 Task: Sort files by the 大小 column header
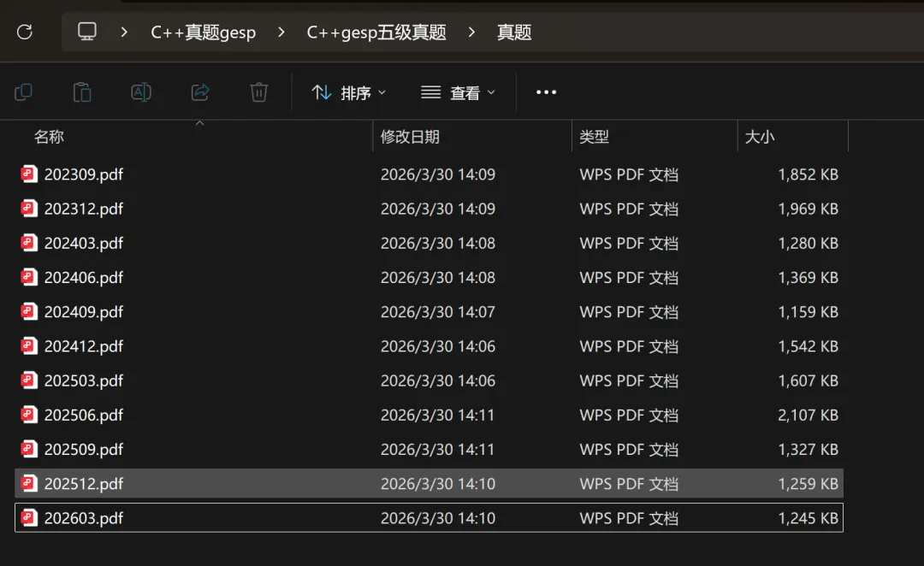[761, 136]
